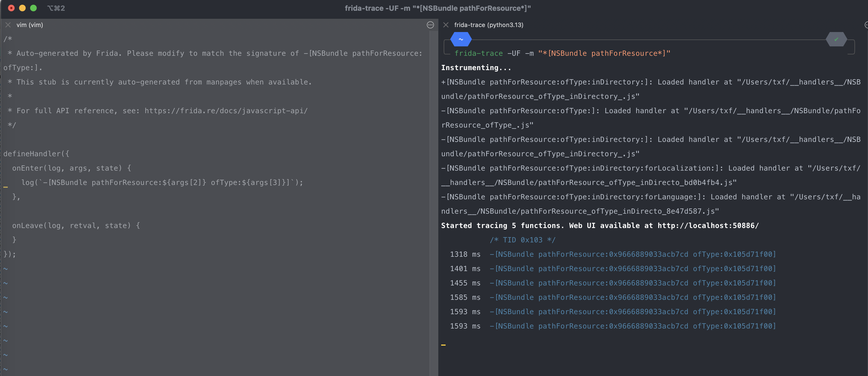This screenshot has width=868, height=376.
Task: Click the '/* TID 0x103 */' comment line
Action: [523, 240]
